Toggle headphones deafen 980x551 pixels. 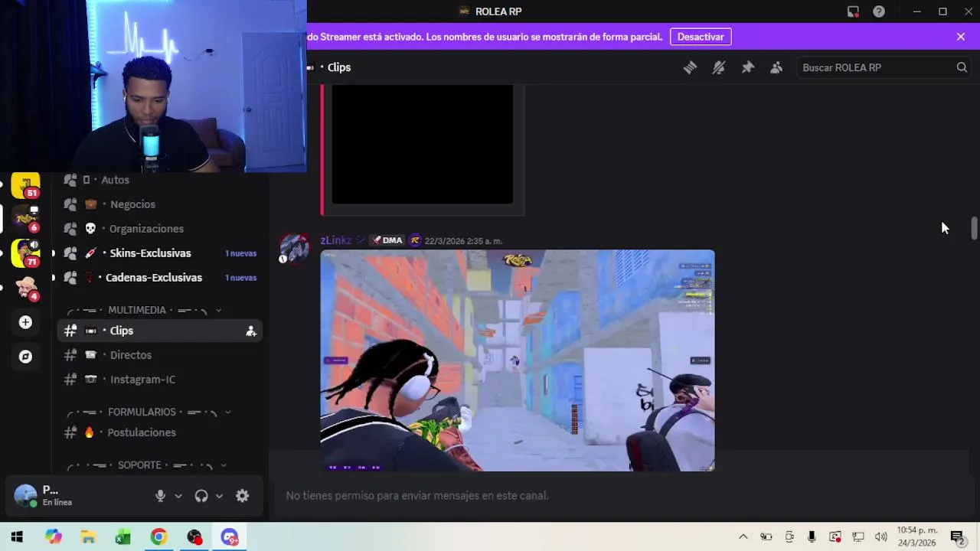201,496
